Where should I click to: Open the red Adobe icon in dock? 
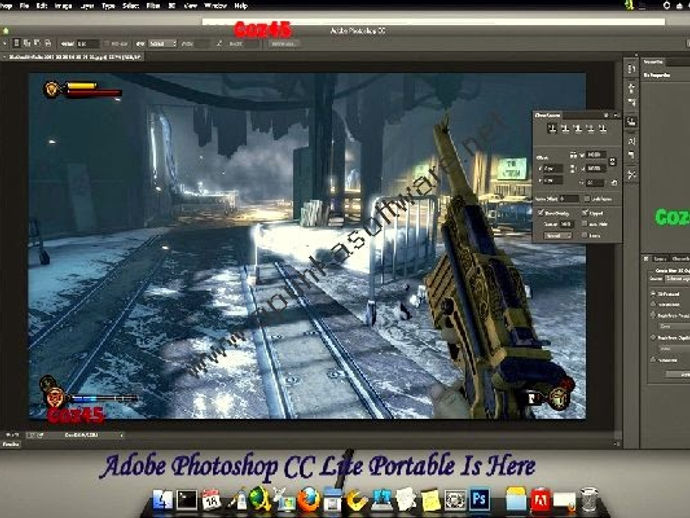tap(540, 500)
